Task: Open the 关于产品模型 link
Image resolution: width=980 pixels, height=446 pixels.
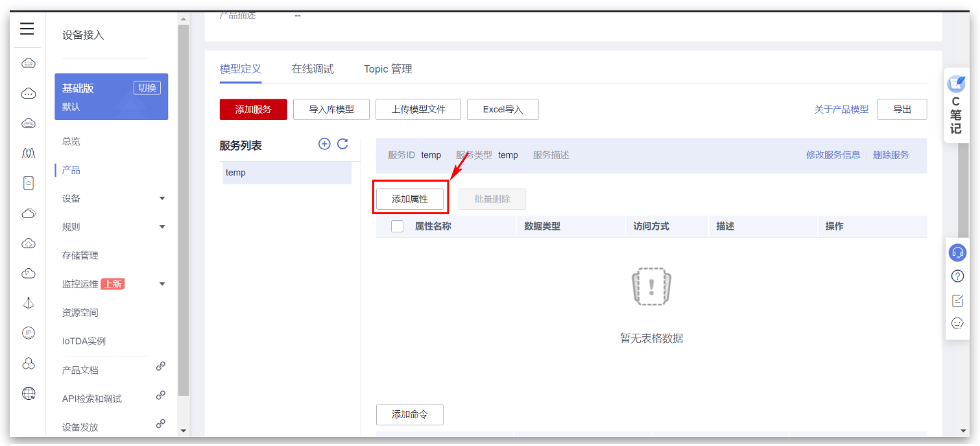Action: pyautogui.click(x=841, y=110)
